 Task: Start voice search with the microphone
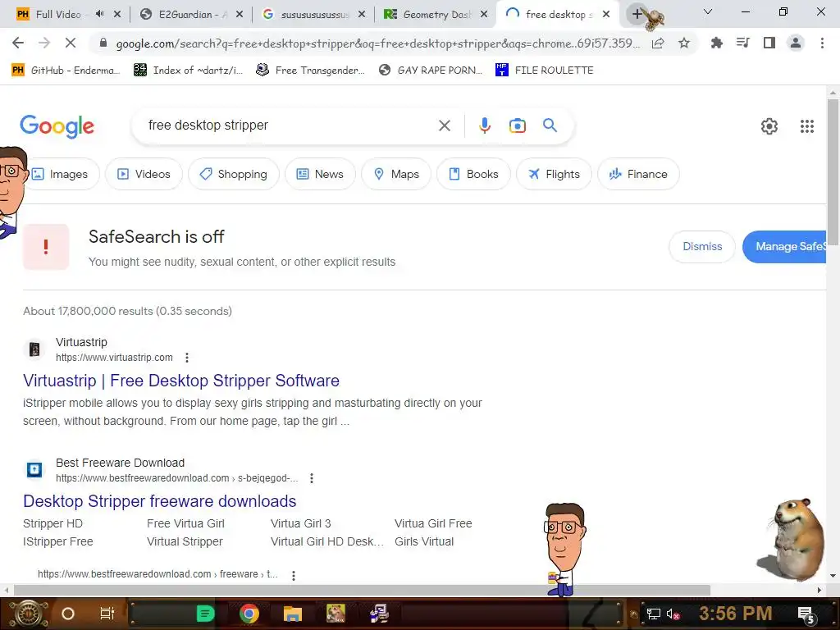(x=485, y=126)
